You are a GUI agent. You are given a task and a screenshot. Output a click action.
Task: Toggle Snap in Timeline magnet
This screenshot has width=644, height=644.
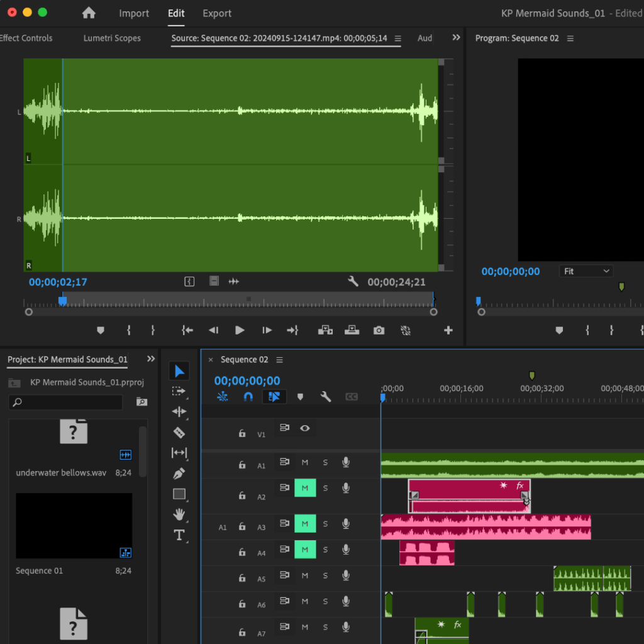pyautogui.click(x=248, y=397)
